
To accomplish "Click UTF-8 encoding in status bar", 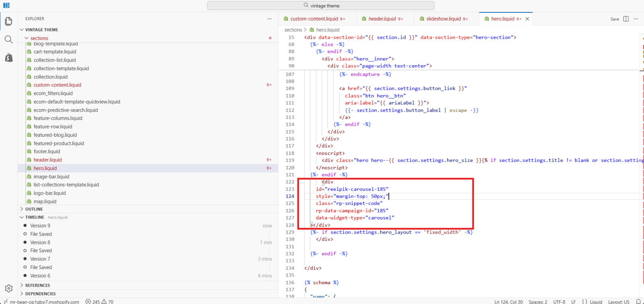I will click(559, 302).
